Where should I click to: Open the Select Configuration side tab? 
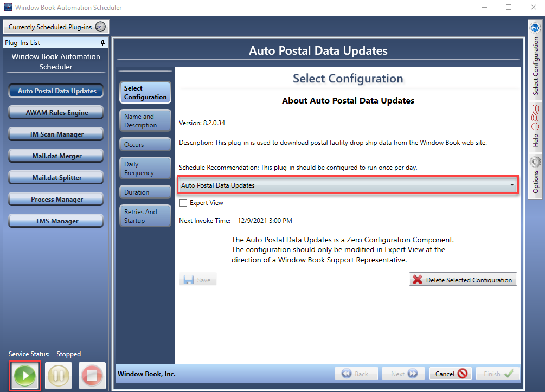point(535,60)
